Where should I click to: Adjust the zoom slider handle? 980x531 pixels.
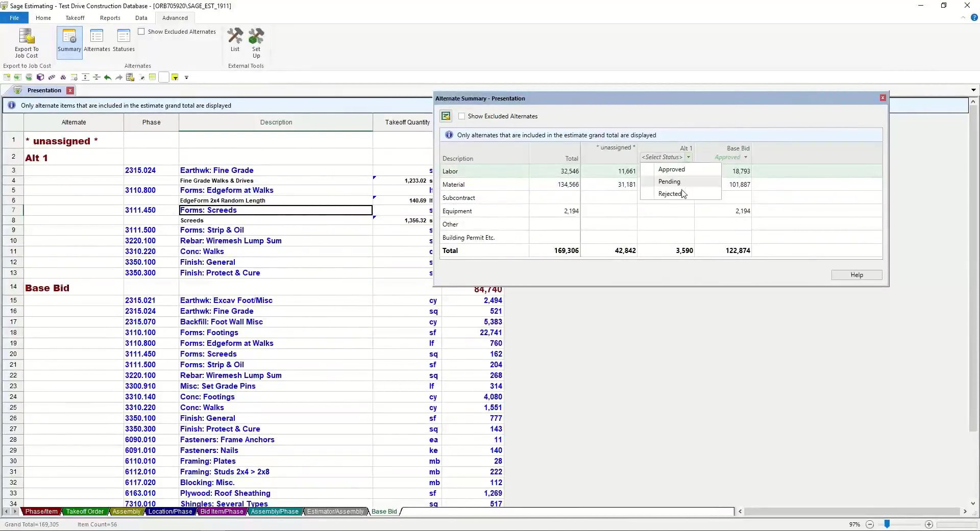click(887, 524)
